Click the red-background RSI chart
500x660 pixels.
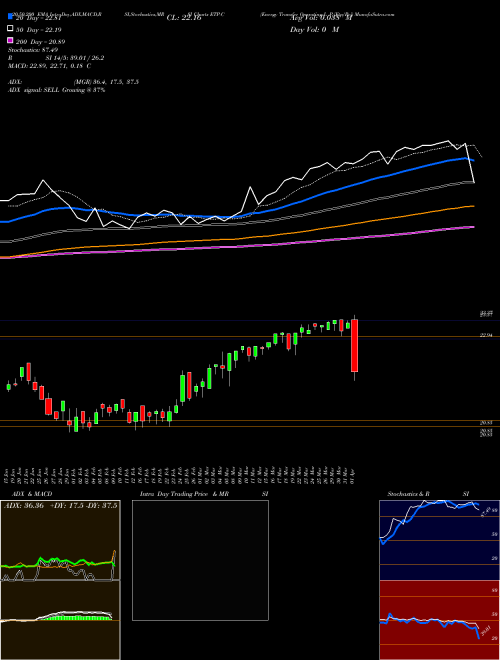point(439,620)
